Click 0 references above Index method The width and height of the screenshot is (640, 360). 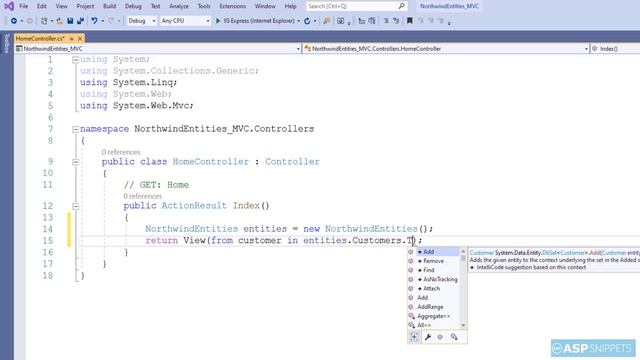click(142, 196)
